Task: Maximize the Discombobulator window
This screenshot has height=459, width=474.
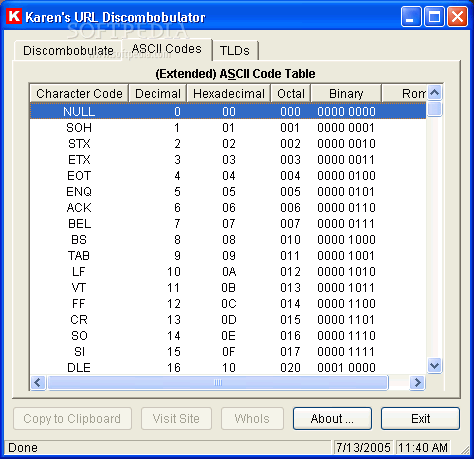Action: coord(434,16)
